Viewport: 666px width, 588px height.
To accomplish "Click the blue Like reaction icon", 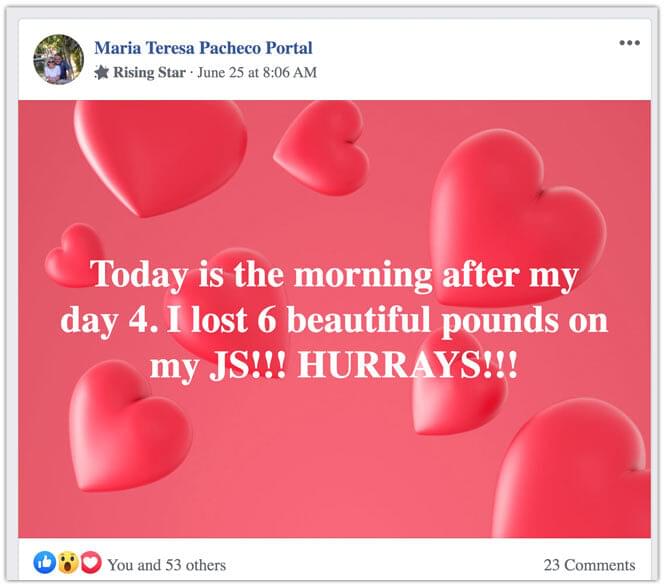I will [45, 563].
